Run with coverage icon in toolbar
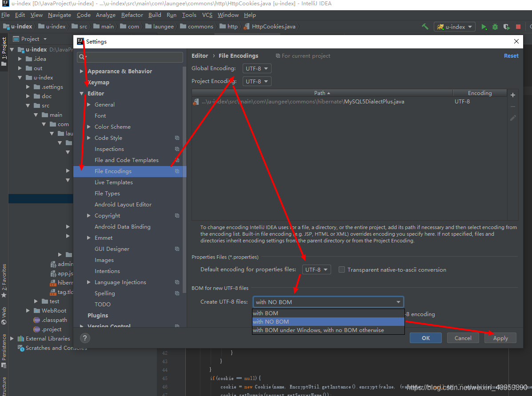Viewport: 532px width, 396px height. pos(507,27)
